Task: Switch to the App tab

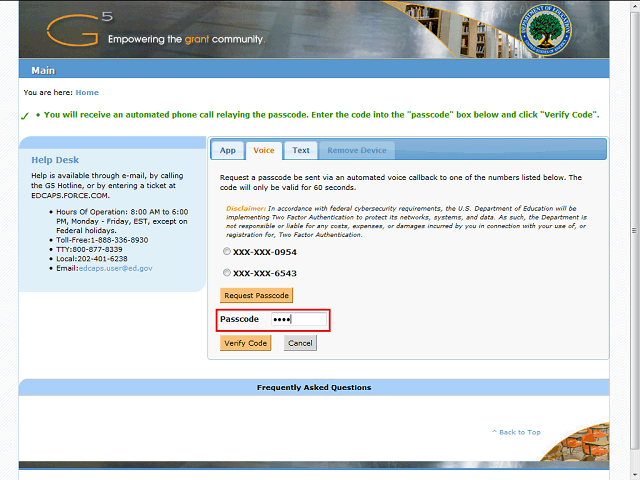Action: [227, 151]
